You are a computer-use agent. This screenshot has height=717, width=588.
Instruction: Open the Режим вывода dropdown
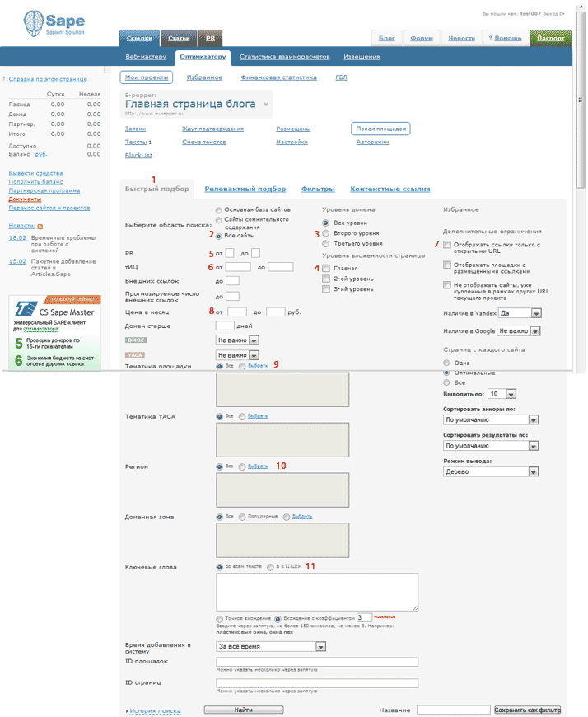[491, 472]
